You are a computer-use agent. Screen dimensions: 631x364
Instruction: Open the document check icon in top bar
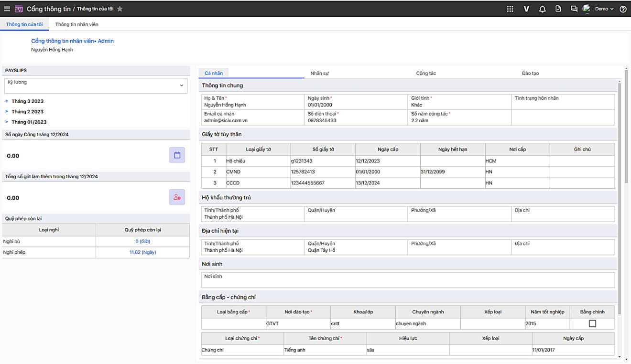pos(558,9)
